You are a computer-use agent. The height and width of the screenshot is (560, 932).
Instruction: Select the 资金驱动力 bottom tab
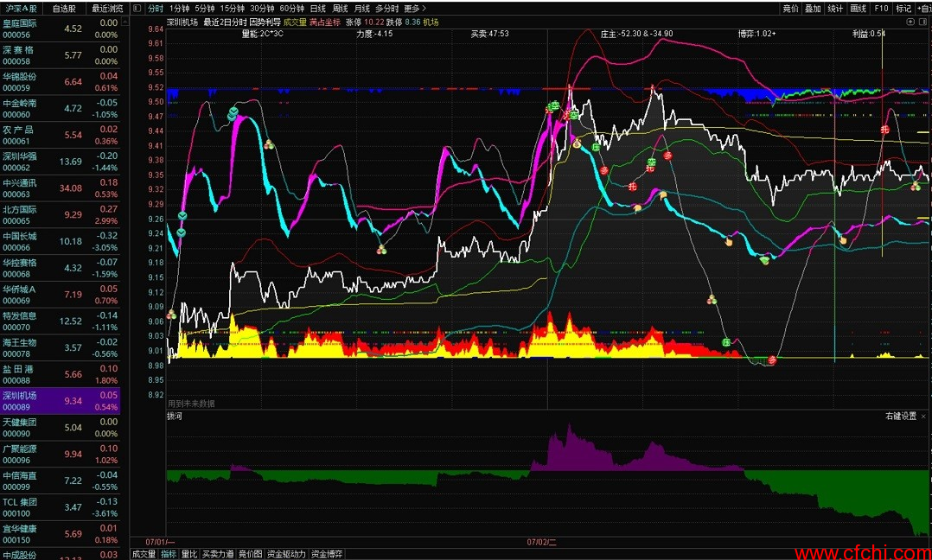click(286, 553)
